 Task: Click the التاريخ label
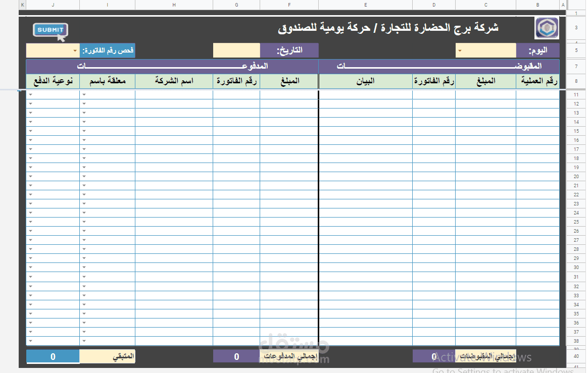click(x=289, y=50)
